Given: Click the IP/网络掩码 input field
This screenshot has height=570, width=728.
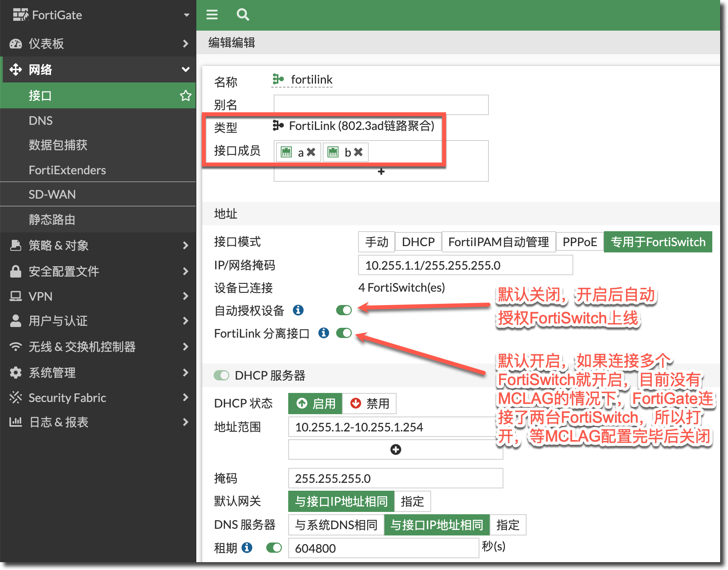Looking at the screenshot, I should pyautogui.click(x=465, y=265).
